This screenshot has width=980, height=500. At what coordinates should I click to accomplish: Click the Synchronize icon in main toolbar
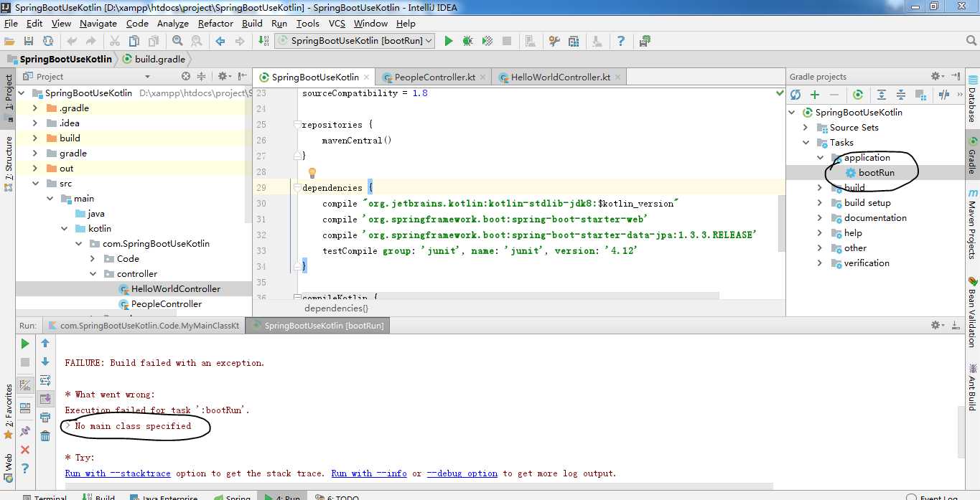pyautogui.click(x=48, y=41)
